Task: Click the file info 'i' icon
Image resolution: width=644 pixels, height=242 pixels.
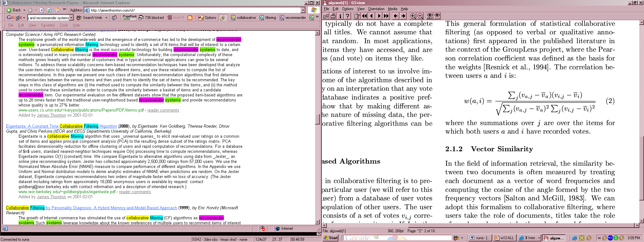Action: (x=340, y=16)
